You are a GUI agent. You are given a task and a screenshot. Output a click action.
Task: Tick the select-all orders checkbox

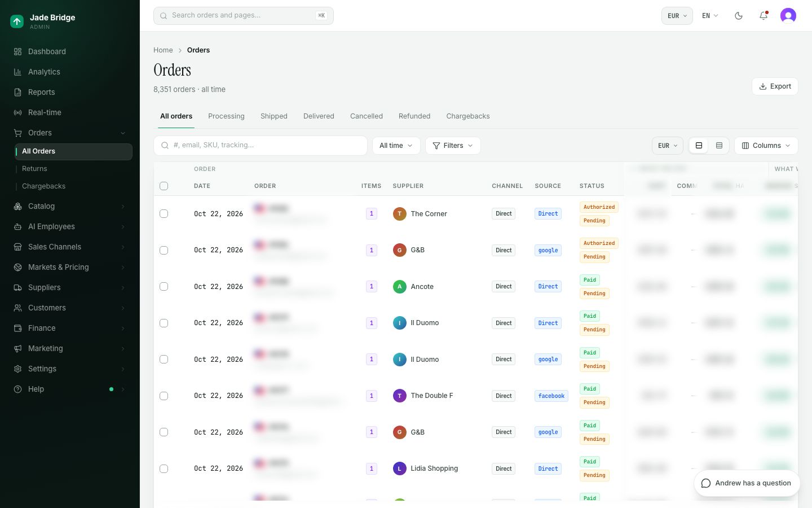(x=164, y=186)
